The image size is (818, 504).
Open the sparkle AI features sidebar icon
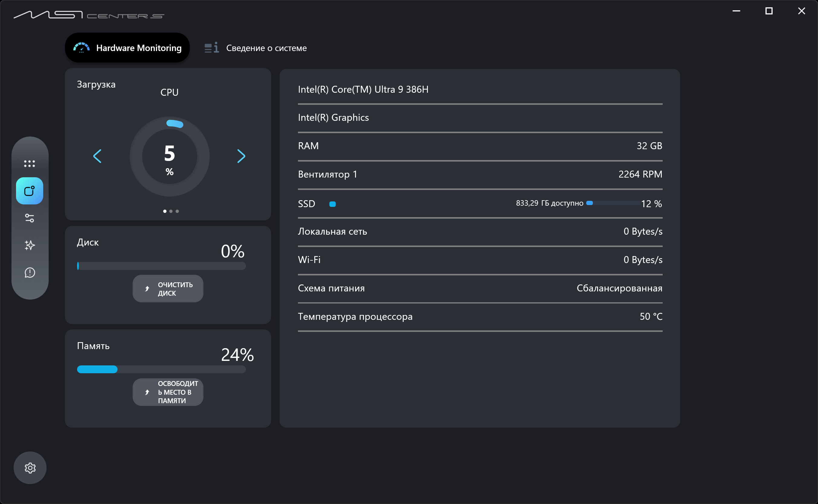(x=30, y=245)
